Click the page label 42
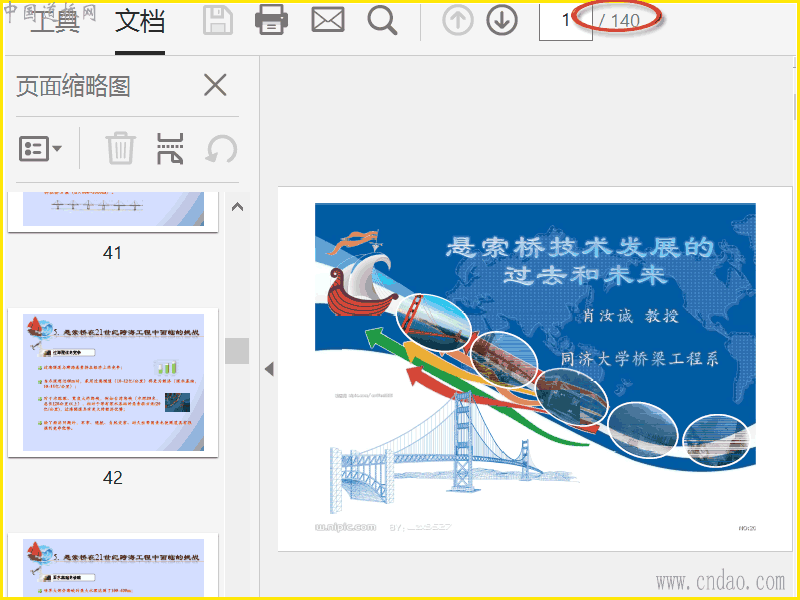Image resolution: width=800 pixels, height=600 pixels. 112,478
